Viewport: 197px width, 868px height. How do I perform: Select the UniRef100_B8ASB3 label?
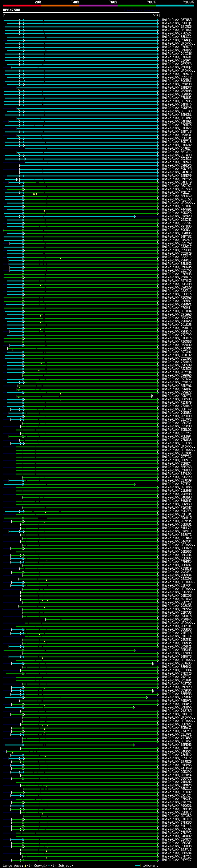tap(177, 399)
